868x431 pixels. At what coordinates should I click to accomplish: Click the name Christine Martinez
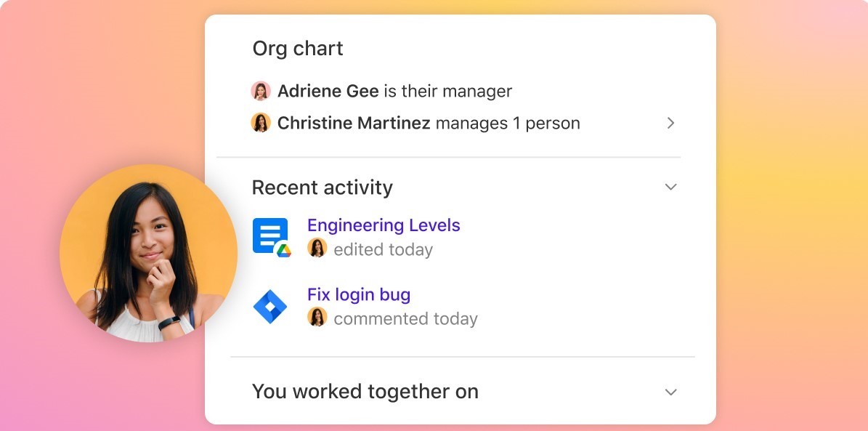point(354,123)
